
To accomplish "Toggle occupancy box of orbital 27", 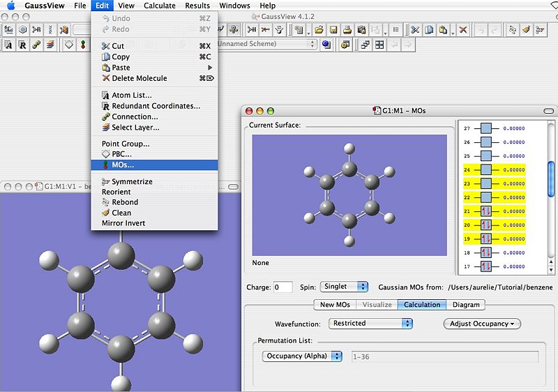I will point(486,128).
